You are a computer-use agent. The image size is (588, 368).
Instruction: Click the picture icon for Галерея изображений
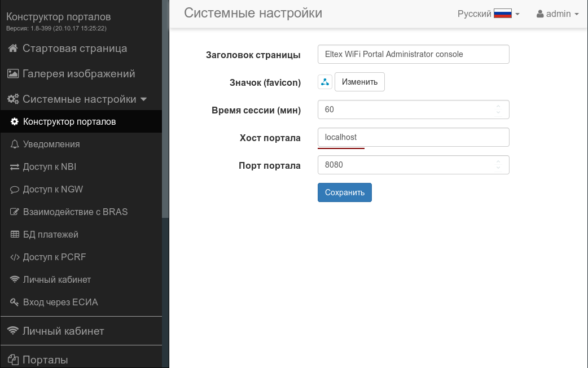click(13, 74)
